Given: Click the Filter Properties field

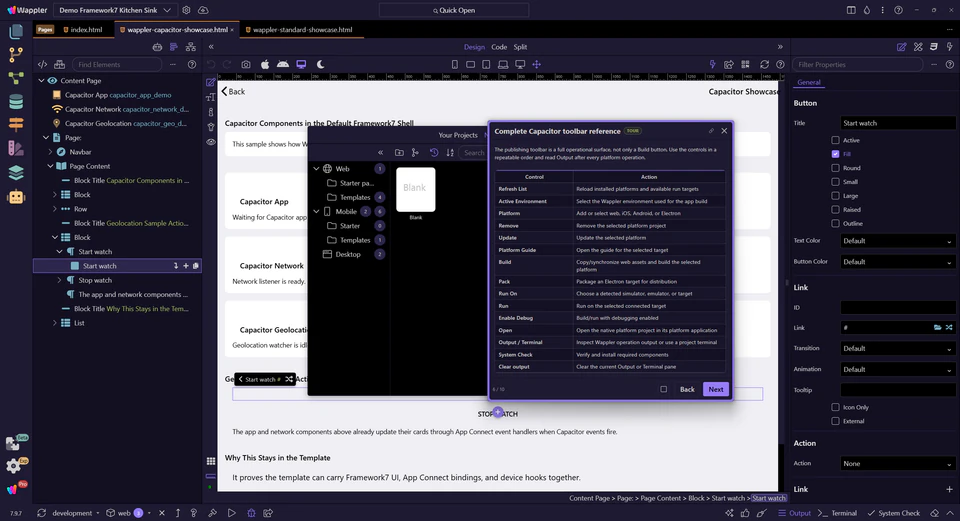Looking at the screenshot, I should 858,64.
